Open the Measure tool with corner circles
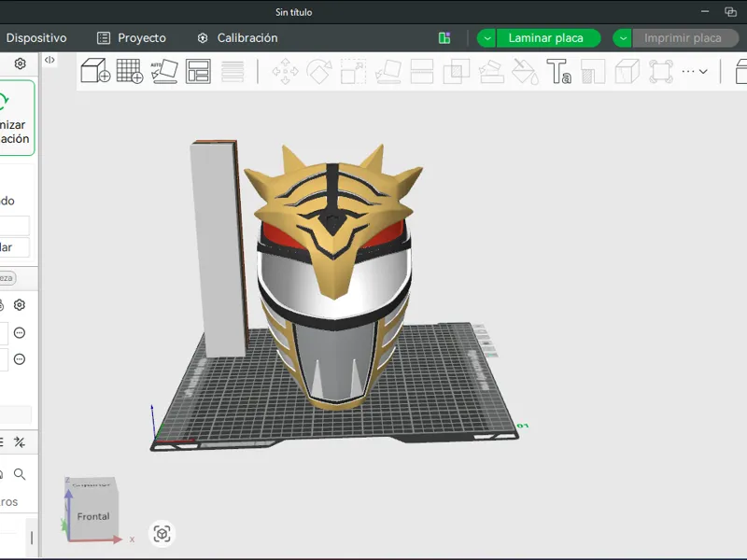 pyautogui.click(x=661, y=72)
